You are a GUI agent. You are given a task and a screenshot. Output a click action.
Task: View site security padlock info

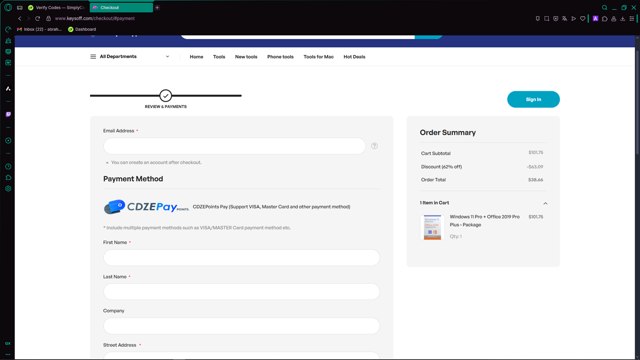[x=48, y=18]
